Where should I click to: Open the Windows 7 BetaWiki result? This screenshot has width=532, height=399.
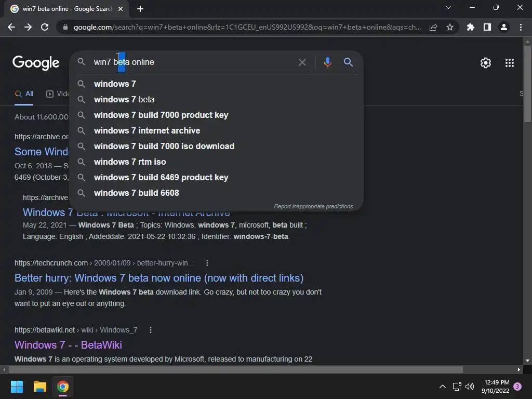68,345
